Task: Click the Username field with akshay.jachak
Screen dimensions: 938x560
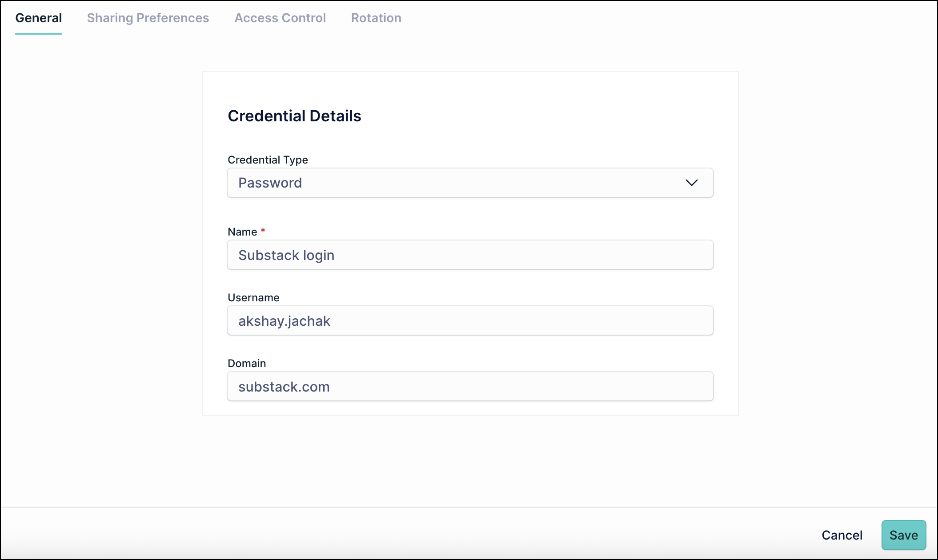Action: click(x=470, y=320)
